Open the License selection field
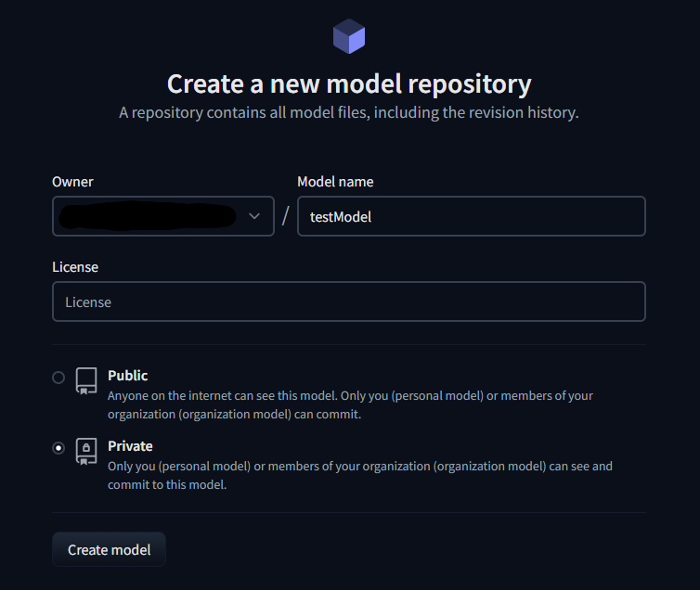The height and width of the screenshot is (590, 700). [349, 301]
